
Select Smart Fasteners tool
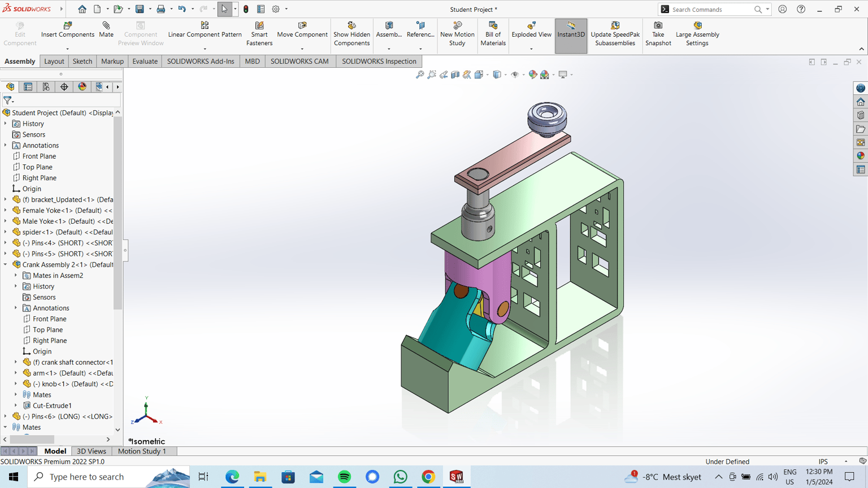pos(259,34)
